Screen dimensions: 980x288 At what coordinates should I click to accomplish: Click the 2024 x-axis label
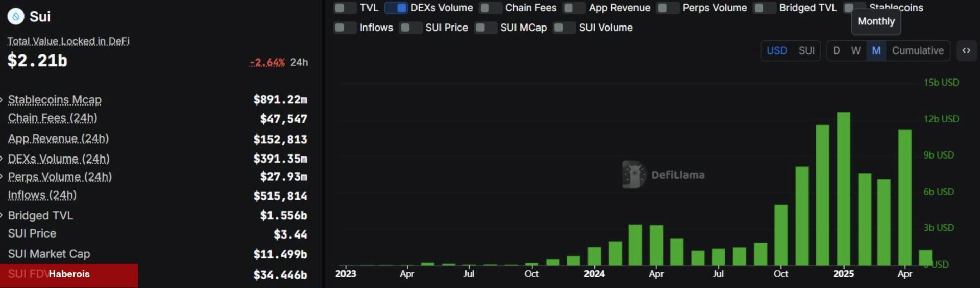594,274
